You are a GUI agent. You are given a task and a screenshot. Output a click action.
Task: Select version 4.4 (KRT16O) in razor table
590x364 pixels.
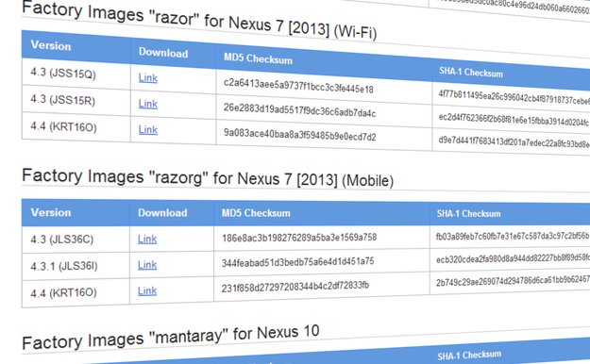click(x=63, y=126)
